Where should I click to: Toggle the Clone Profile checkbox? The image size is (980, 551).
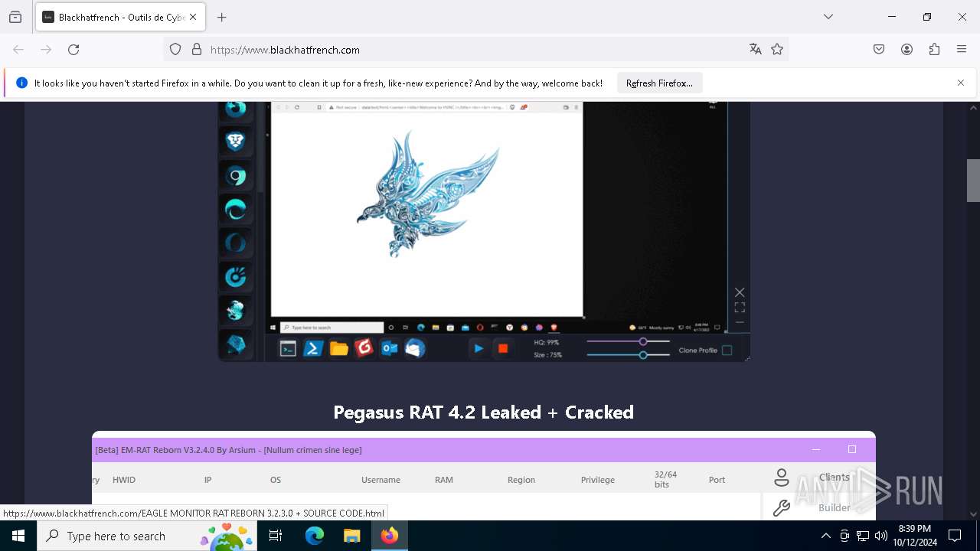727,350
